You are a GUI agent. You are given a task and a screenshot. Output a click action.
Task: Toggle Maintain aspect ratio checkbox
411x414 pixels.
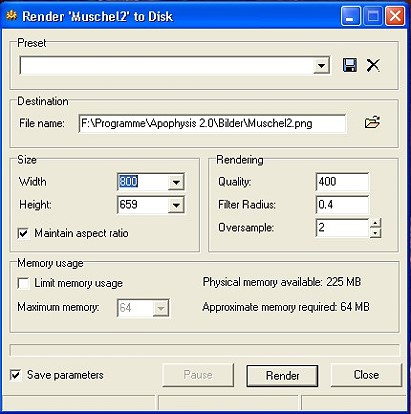pyautogui.click(x=23, y=233)
